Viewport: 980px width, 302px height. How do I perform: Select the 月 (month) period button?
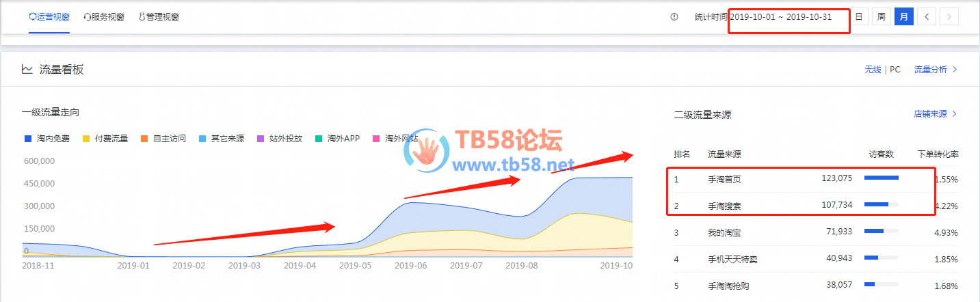pos(904,17)
